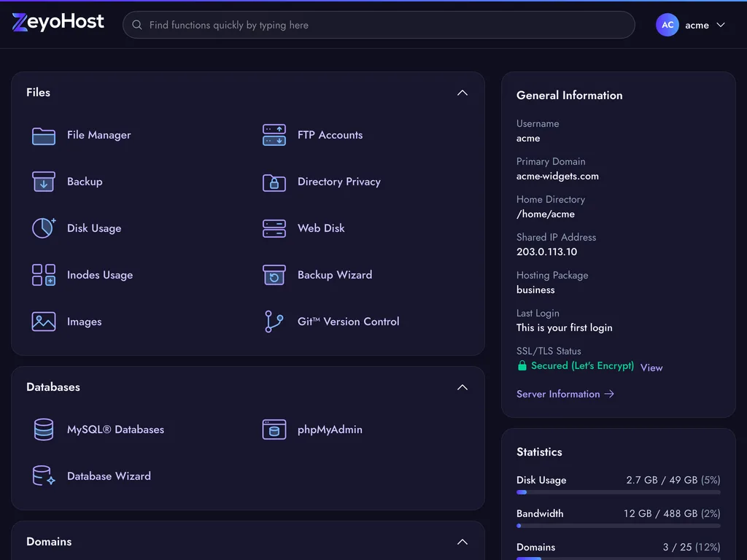Viewport: 747px width, 560px height.
Task: Launch the phpMyAdmin link
Action: [330, 429]
